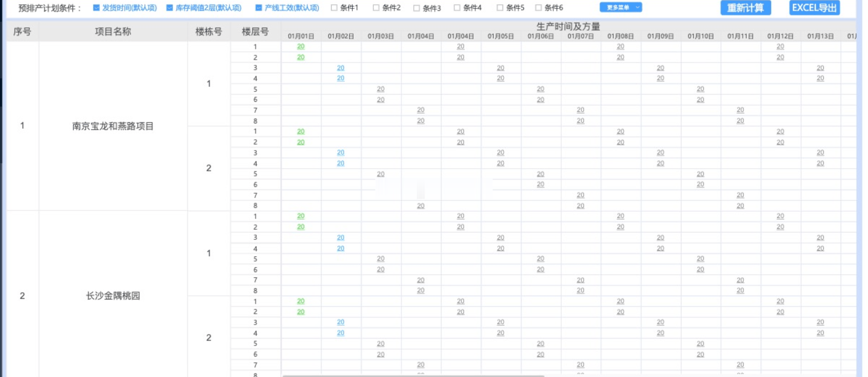Check the 条件3 option

[x=417, y=8]
